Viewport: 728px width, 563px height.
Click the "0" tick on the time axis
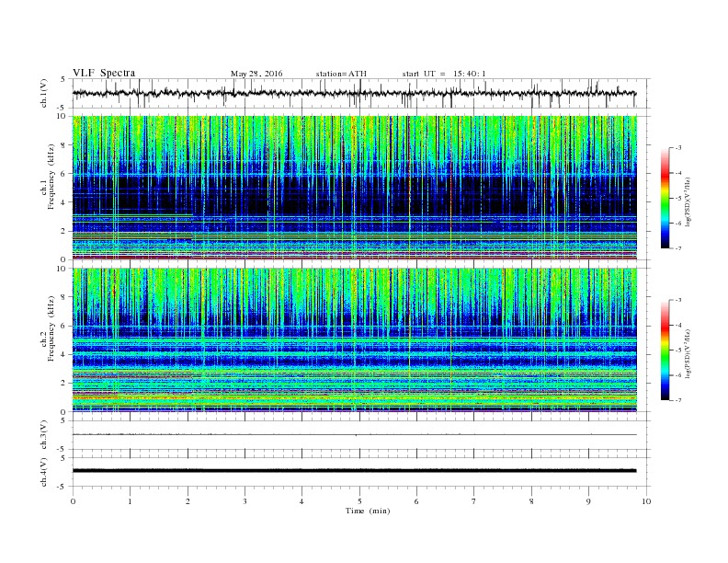[73, 501]
